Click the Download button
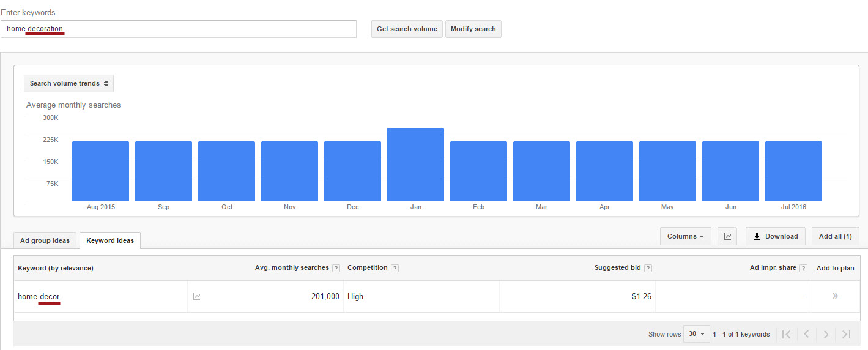The width and height of the screenshot is (868, 350). click(x=776, y=236)
